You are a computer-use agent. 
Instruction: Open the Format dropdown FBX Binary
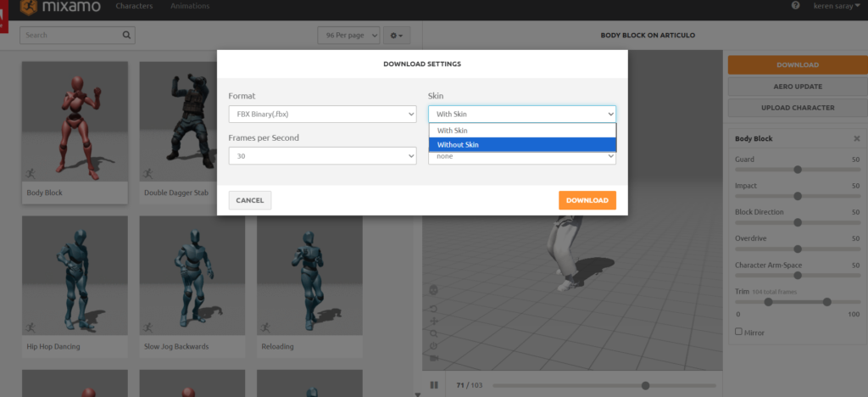coord(323,114)
